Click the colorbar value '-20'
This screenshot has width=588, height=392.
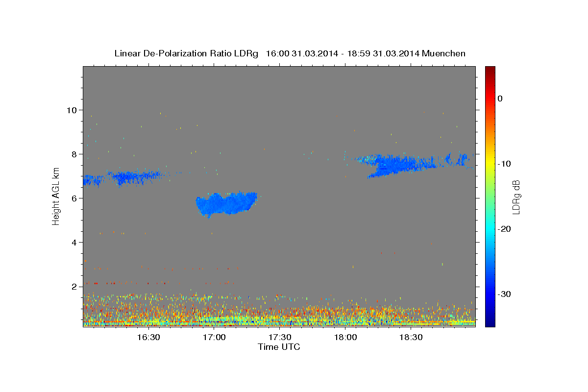(505, 229)
